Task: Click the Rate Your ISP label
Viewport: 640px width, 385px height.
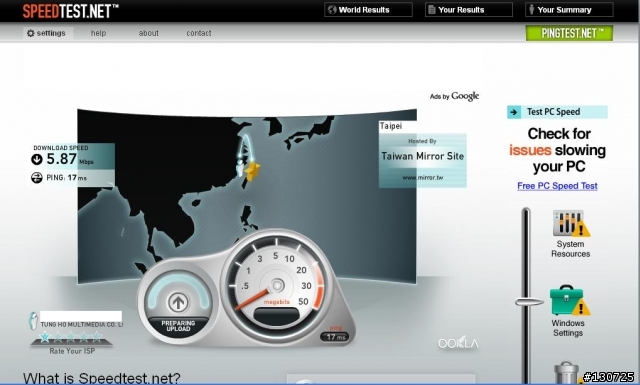Action: click(72, 351)
